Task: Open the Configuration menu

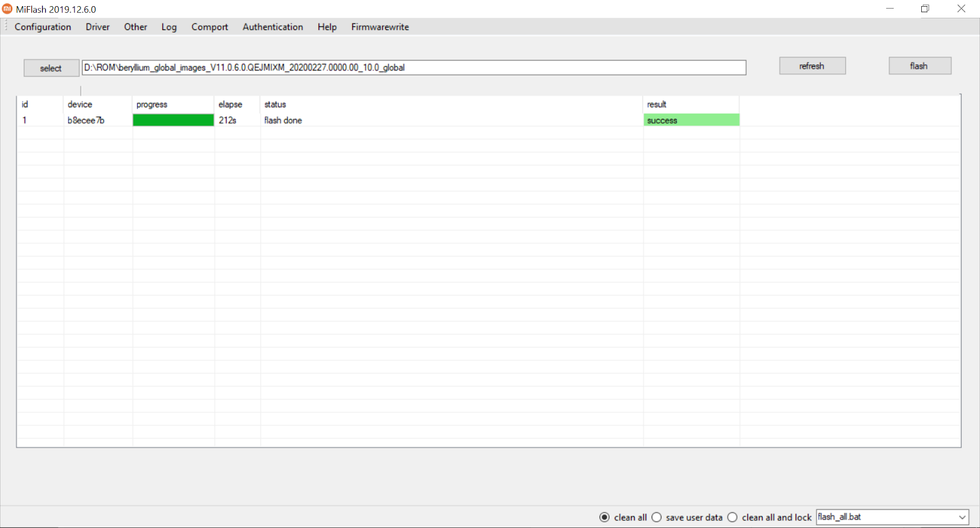Action: pyautogui.click(x=43, y=27)
